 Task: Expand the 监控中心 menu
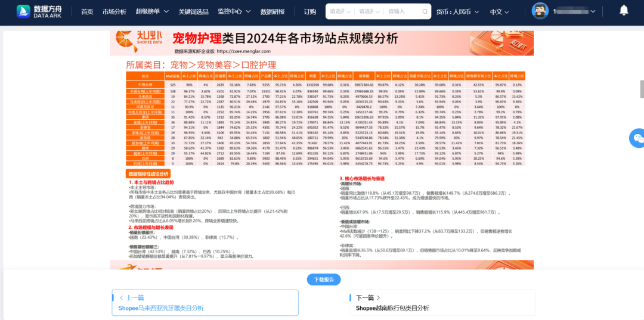tap(234, 11)
